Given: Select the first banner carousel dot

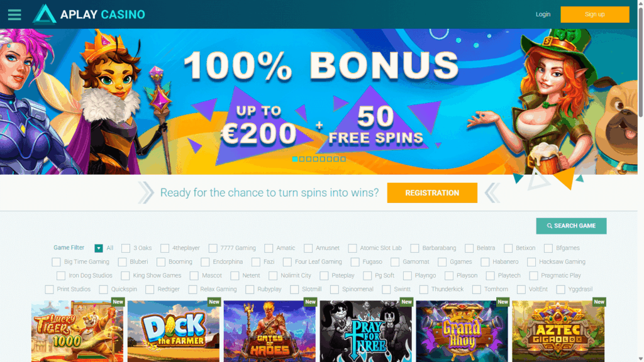Looking at the screenshot, I should tap(295, 159).
